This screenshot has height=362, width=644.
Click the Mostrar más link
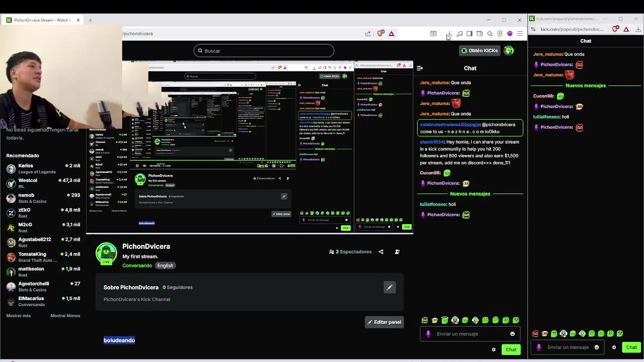tap(19, 316)
